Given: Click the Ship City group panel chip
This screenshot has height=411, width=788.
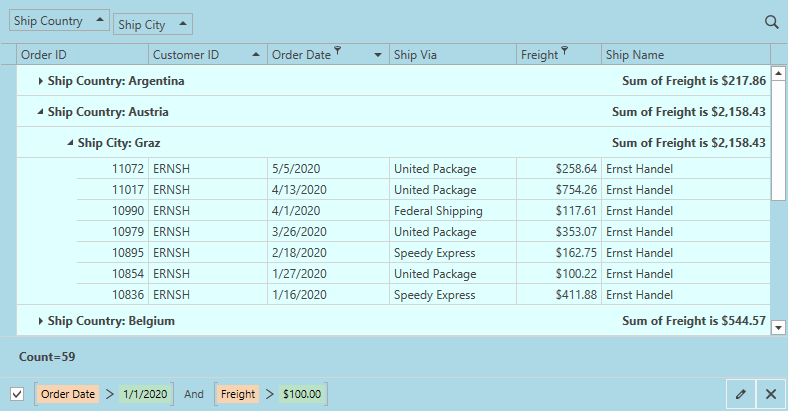Looking at the screenshot, I should pos(152,25).
